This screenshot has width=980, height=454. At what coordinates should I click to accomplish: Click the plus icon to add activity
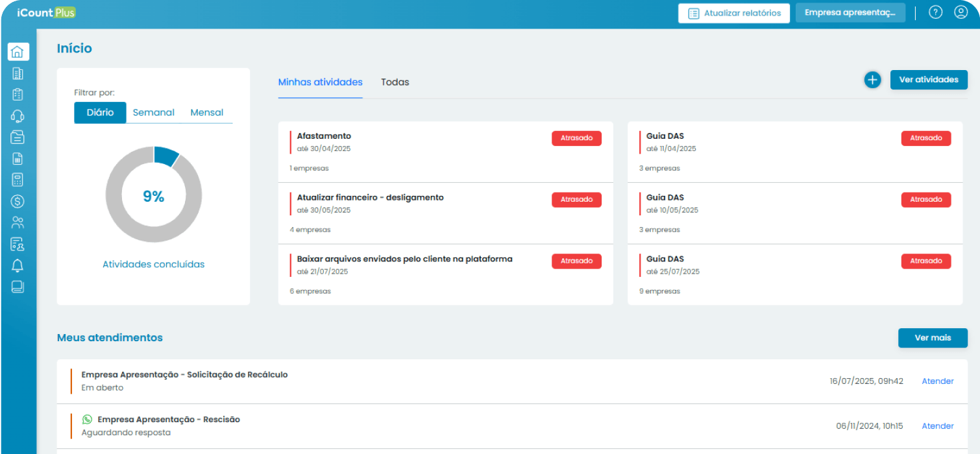pyautogui.click(x=872, y=80)
